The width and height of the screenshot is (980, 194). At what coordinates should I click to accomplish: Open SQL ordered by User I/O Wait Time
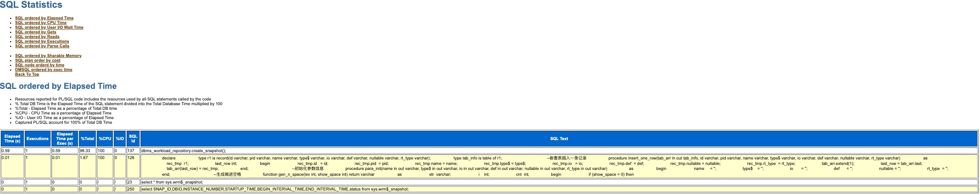tap(49, 27)
